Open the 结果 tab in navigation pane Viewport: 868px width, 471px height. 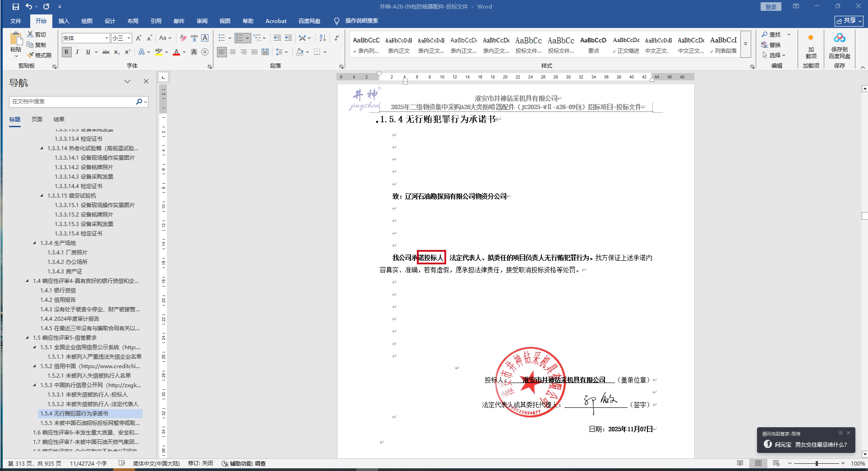click(59, 120)
